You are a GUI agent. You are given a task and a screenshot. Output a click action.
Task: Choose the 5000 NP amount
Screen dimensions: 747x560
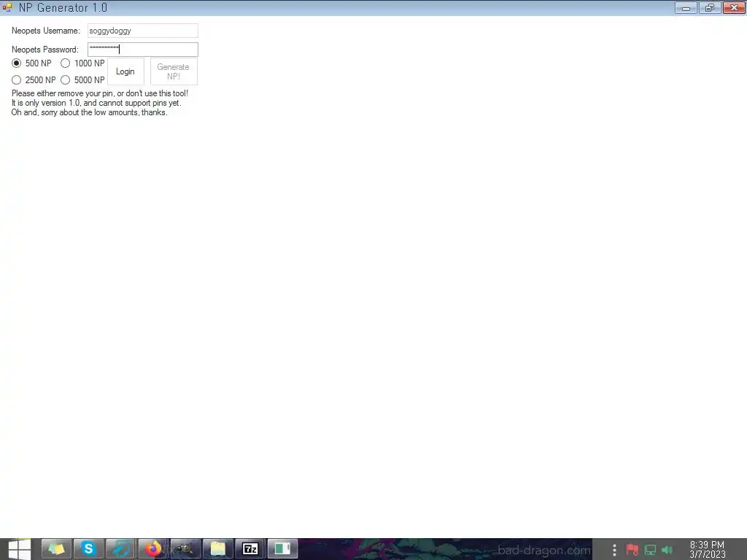(82, 80)
